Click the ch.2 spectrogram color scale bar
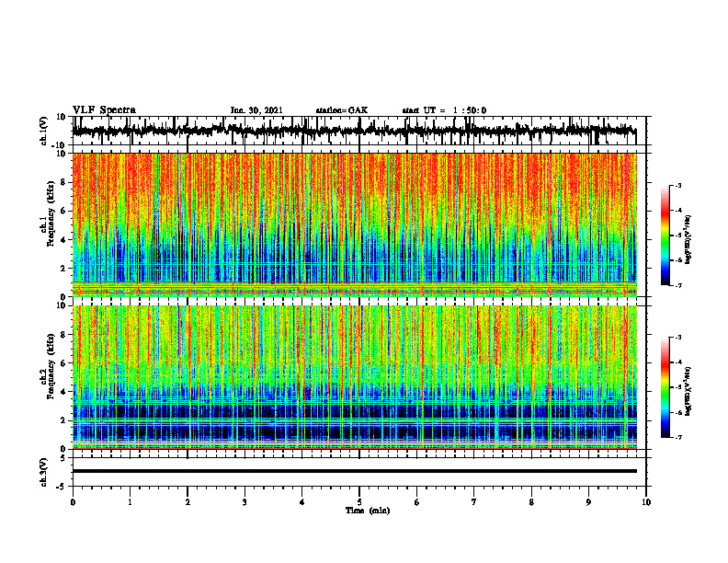 [665, 387]
